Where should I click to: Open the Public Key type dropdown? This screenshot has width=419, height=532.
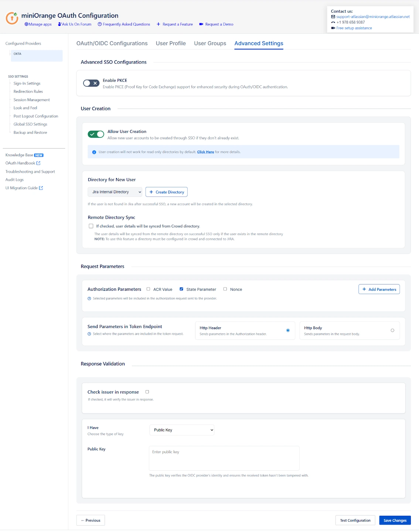tap(182, 430)
